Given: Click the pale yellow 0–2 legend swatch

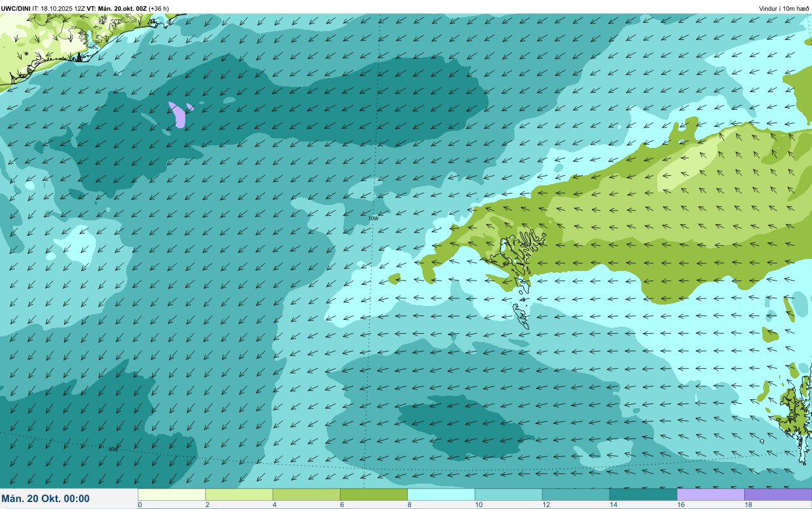Looking at the screenshot, I should 172,494.
